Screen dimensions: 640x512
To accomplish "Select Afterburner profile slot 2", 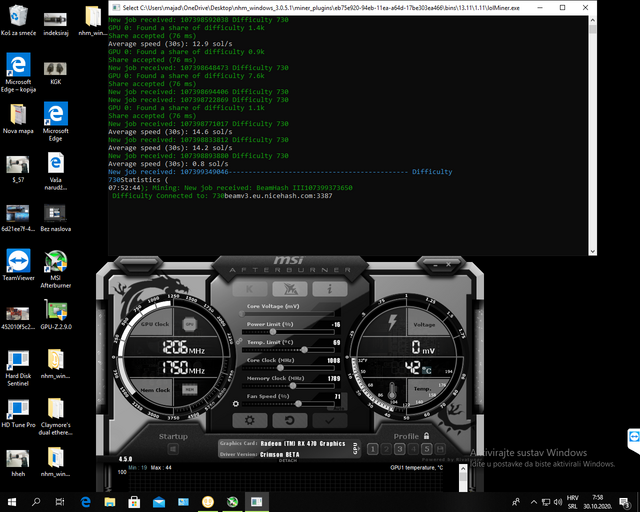I will pos(386,449).
